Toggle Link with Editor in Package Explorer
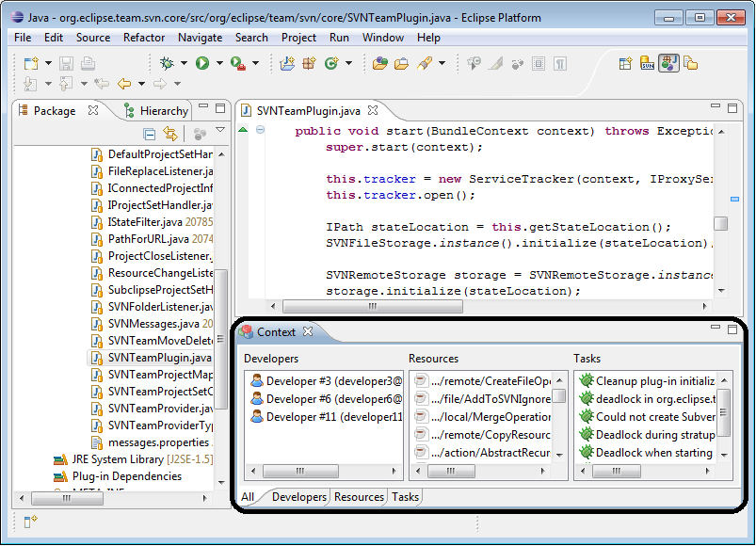This screenshot has width=756, height=546. (x=170, y=135)
